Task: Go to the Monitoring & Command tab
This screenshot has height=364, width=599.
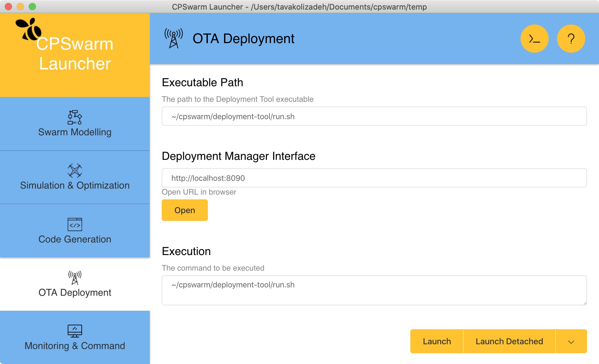Action: click(x=75, y=346)
